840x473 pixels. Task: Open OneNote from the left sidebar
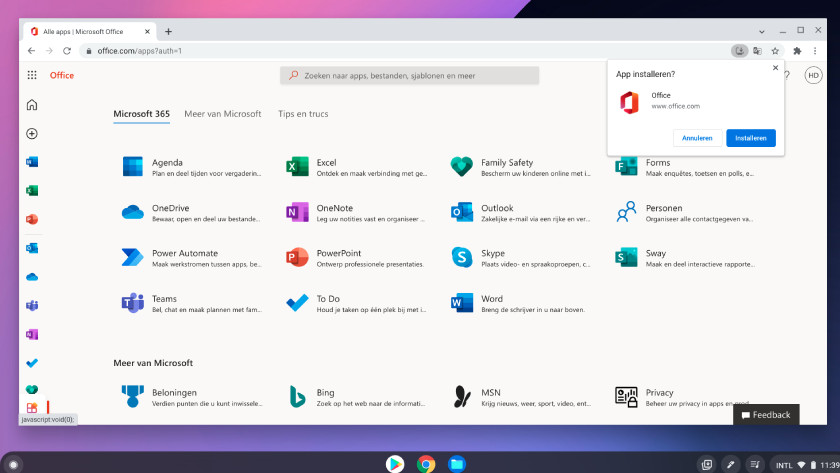[32, 334]
